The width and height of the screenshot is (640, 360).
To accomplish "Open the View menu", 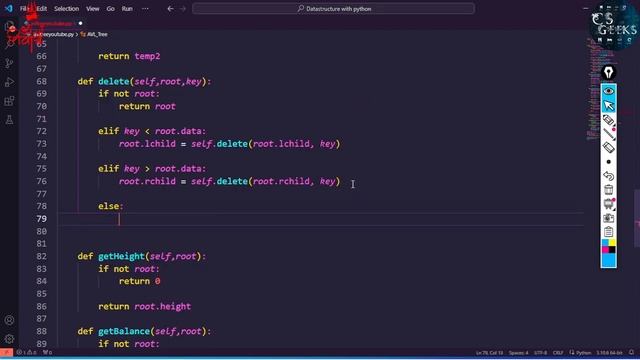I will [93, 9].
